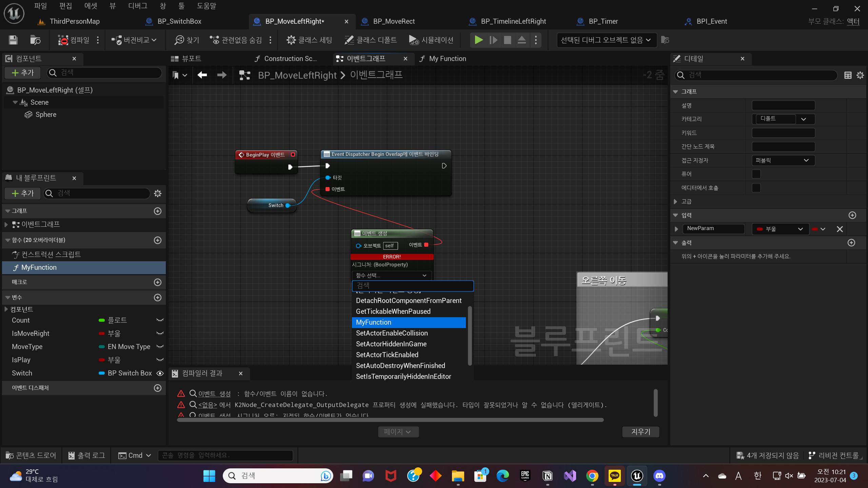868x488 pixels.
Task: Open the 파일 menu
Action: tap(40, 6)
